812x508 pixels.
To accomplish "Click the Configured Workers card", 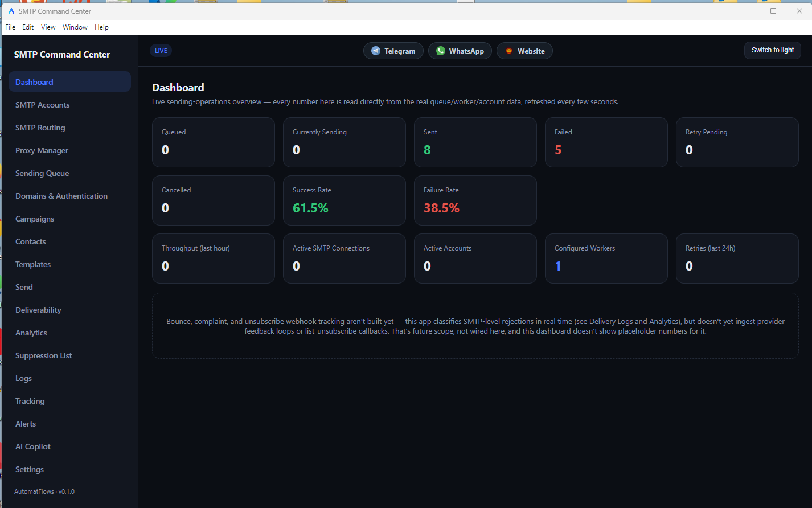I will pyautogui.click(x=606, y=259).
